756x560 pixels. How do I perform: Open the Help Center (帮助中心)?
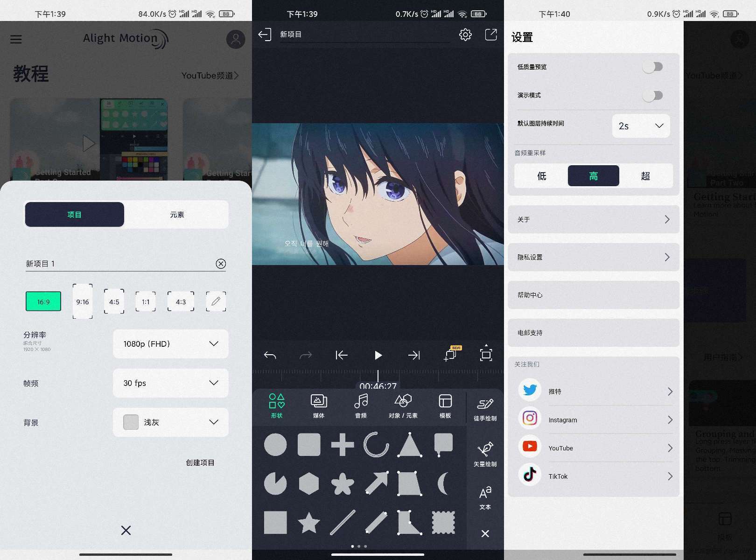[x=594, y=295]
